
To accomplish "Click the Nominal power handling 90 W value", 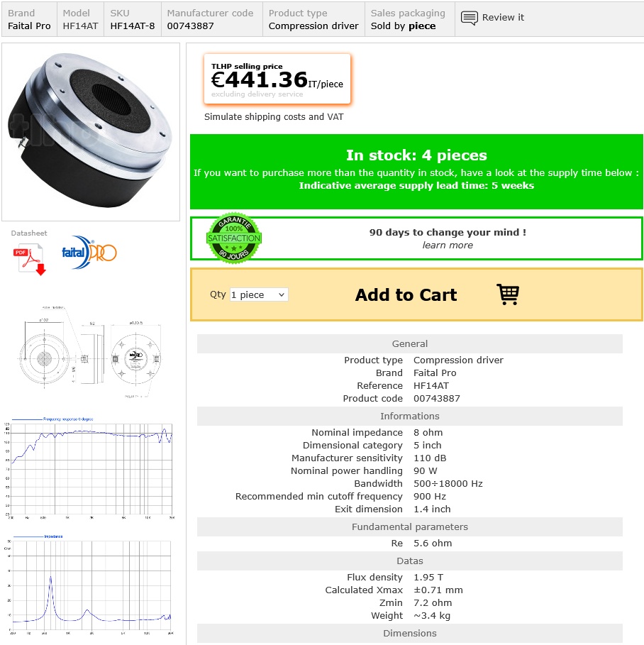I will [426, 471].
